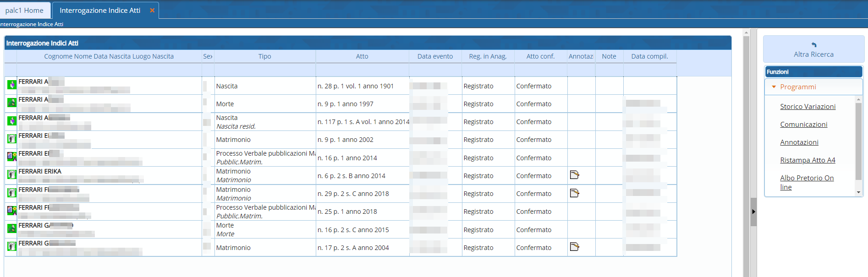The width and height of the screenshot is (868, 277).
Task: Open annotation icon in FERRARI ERIKA row
Action: pos(574,175)
